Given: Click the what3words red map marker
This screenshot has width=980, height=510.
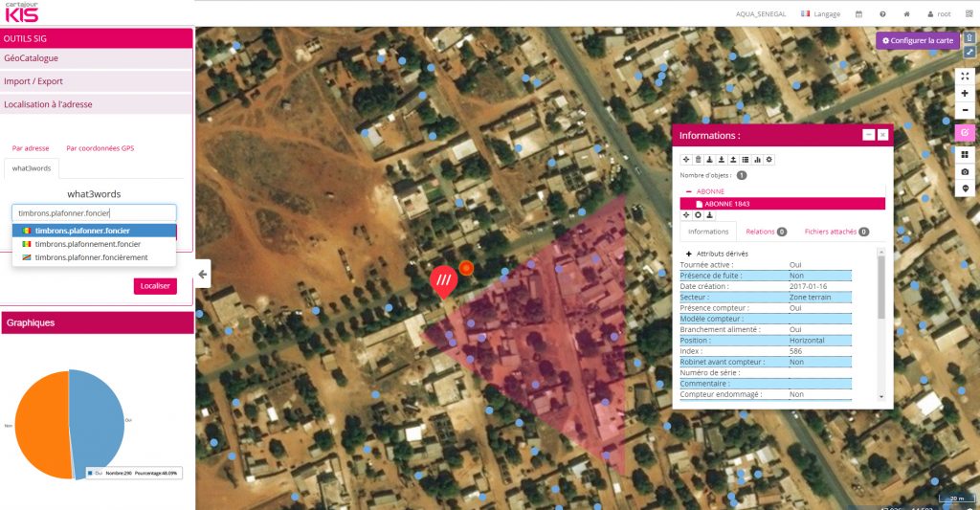Looking at the screenshot, I should (x=442, y=280).
